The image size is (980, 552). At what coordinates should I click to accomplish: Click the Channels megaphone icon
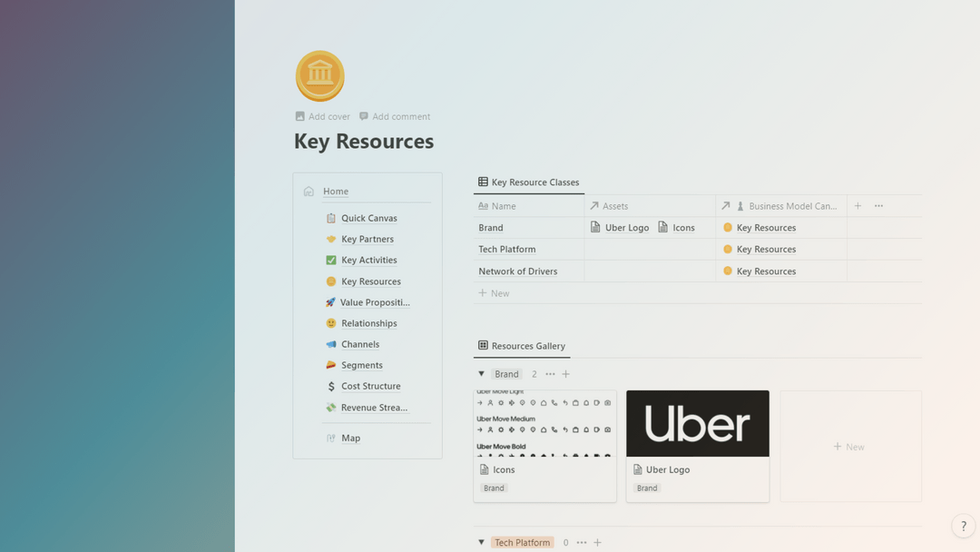point(330,344)
